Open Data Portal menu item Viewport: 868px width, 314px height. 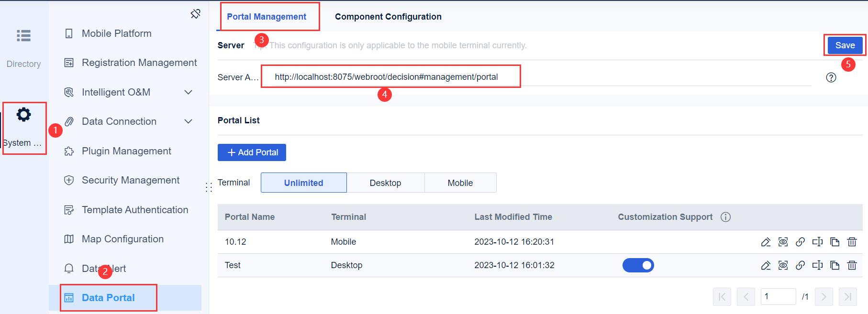125,298
